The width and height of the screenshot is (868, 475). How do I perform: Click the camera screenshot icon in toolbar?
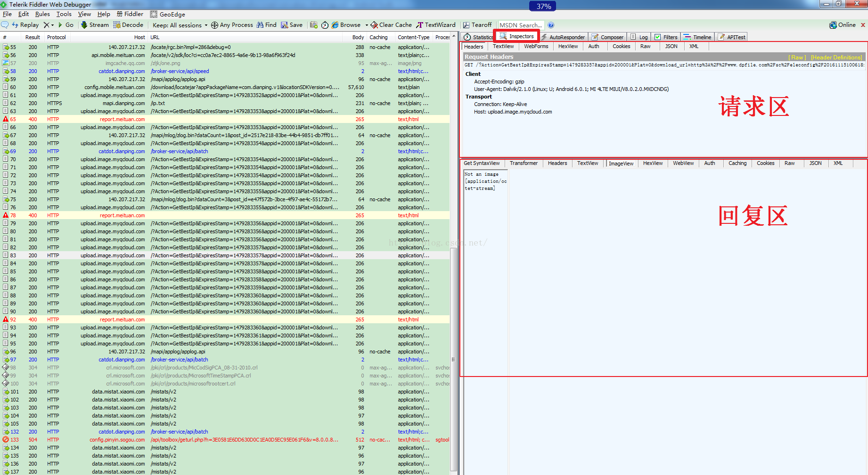(313, 25)
